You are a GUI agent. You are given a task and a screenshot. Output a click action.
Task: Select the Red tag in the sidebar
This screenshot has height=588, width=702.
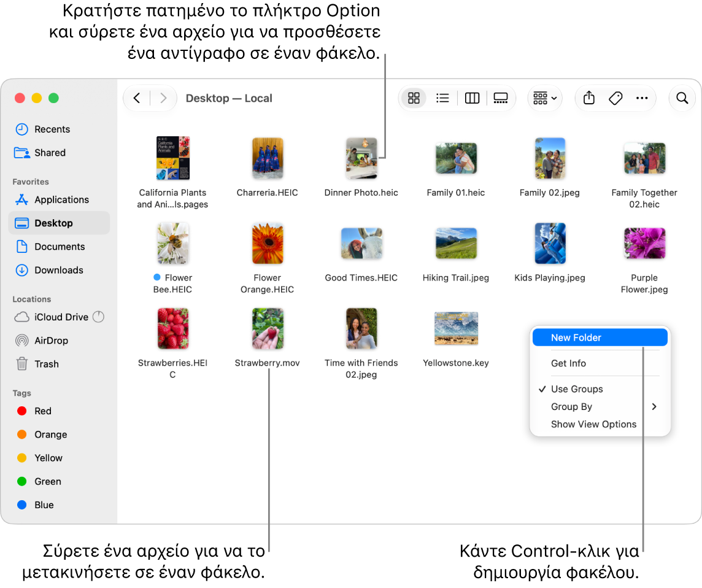click(59, 411)
